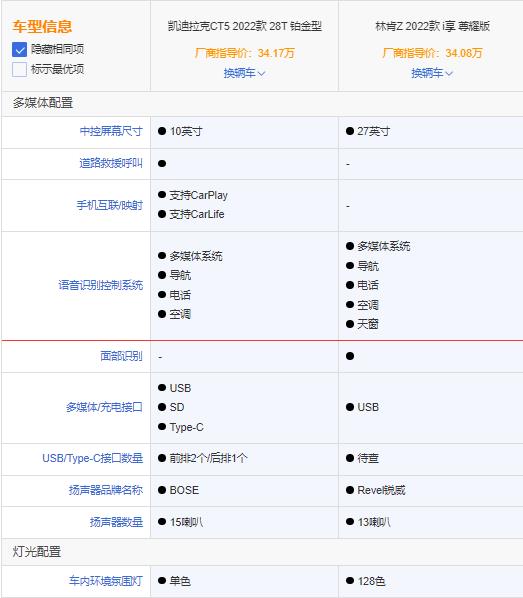The height and width of the screenshot is (598, 523).
Task: Click the 前排2个/后排1个 value
Action: (x=209, y=458)
